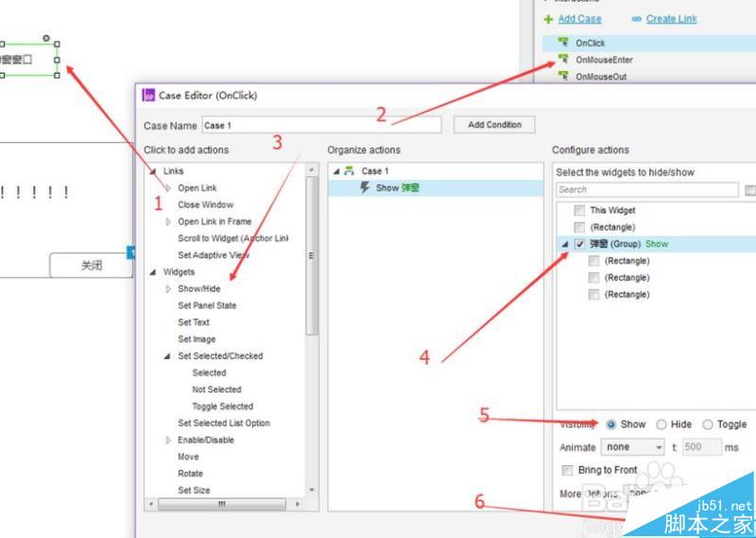Choose Set Selected List Option action
Screen dimensions: 756x538
click(224, 424)
